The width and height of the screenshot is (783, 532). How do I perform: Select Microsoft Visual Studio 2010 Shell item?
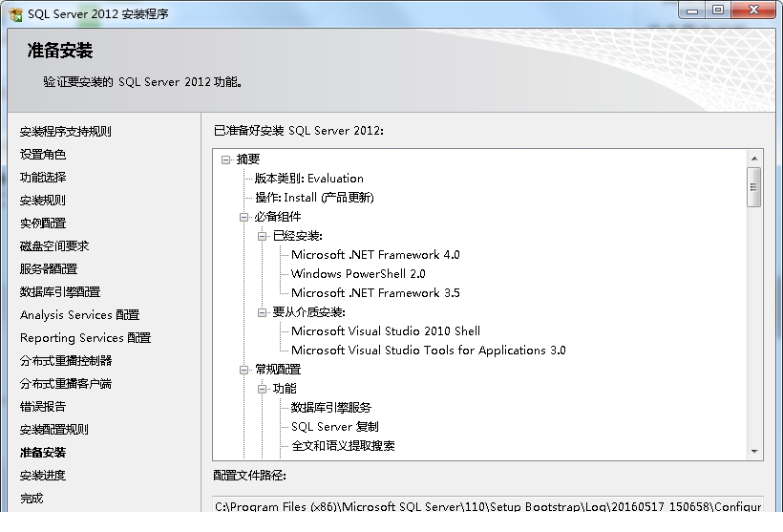point(386,331)
